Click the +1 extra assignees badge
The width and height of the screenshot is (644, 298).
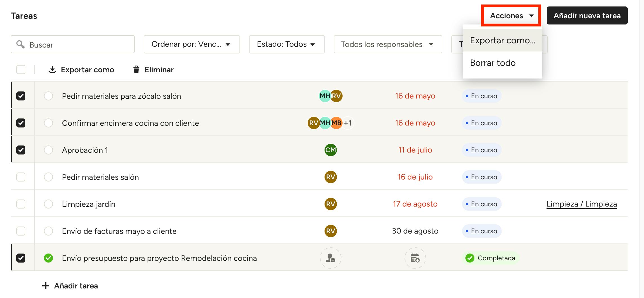tap(348, 123)
